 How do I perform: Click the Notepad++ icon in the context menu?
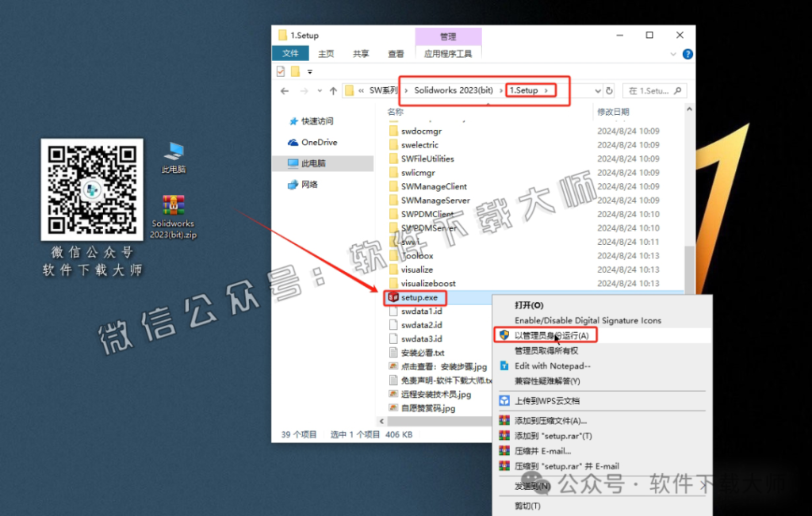(x=504, y=366)
